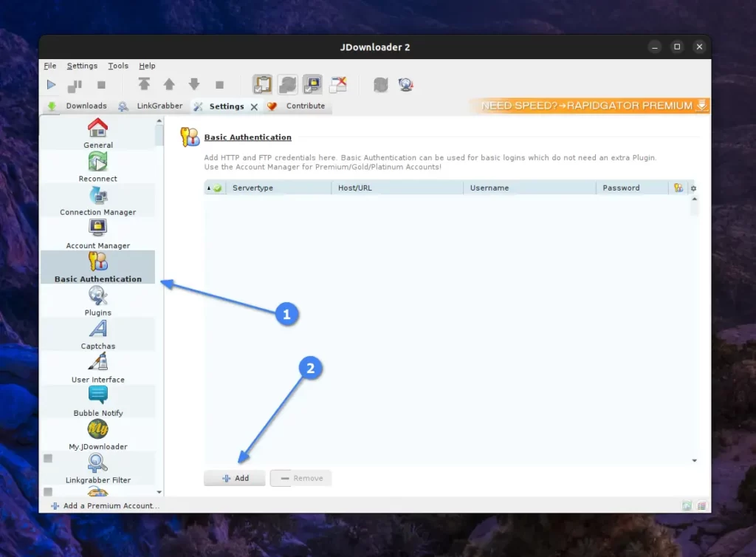Screen dimensions: 756x557
Task: Open General settings in the sidebar
Action: coord(98,134)
